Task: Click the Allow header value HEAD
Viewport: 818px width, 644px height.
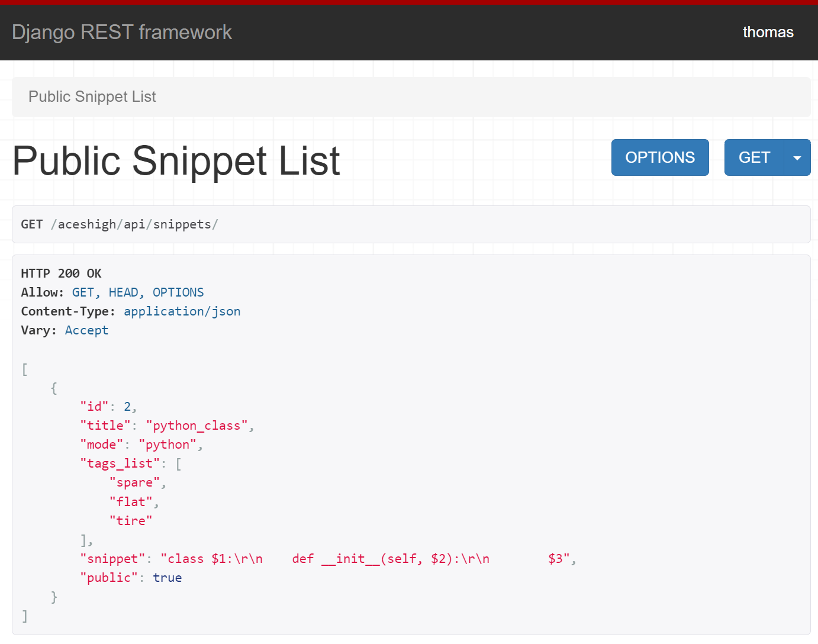Action: coord(123,292)
